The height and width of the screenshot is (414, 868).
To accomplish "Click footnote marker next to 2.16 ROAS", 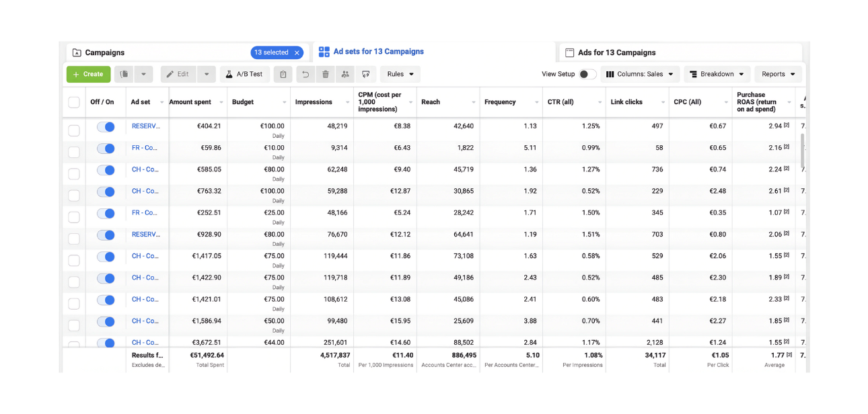I will [x=787, y=147].
